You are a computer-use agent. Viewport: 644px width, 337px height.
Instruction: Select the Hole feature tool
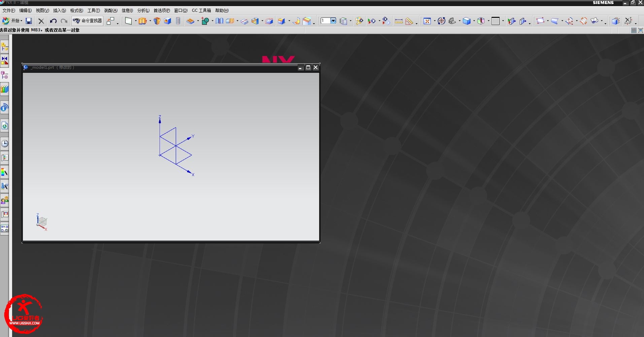coord(168,21)
